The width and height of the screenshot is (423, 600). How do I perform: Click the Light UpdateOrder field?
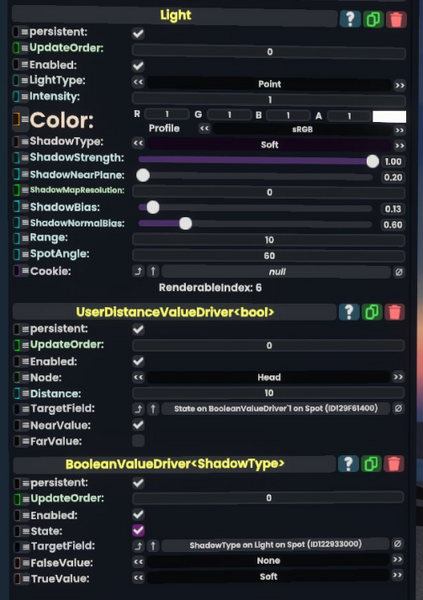pos(269,52)
